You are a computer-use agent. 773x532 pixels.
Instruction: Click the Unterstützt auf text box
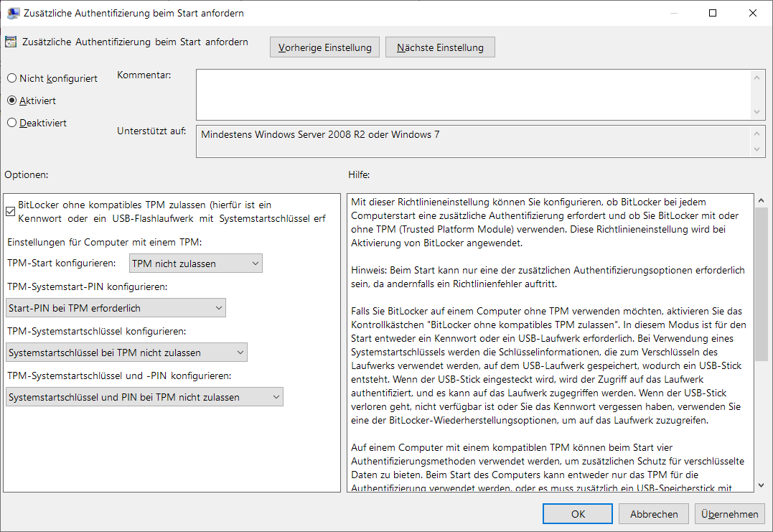[x=473, y=141]
